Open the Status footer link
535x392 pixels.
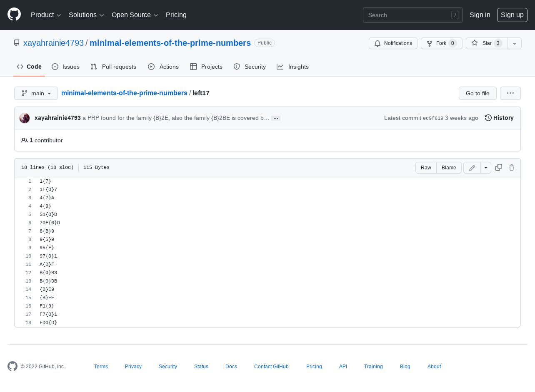[201, 367]
